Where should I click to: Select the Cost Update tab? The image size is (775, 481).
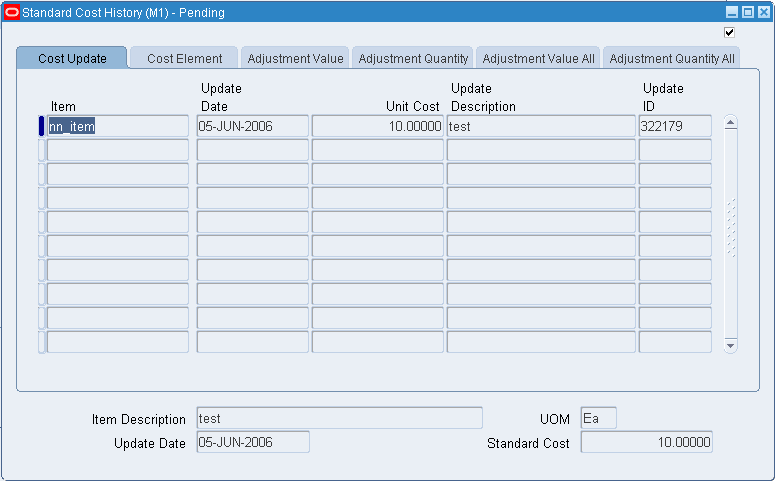(x=72, y=58)
